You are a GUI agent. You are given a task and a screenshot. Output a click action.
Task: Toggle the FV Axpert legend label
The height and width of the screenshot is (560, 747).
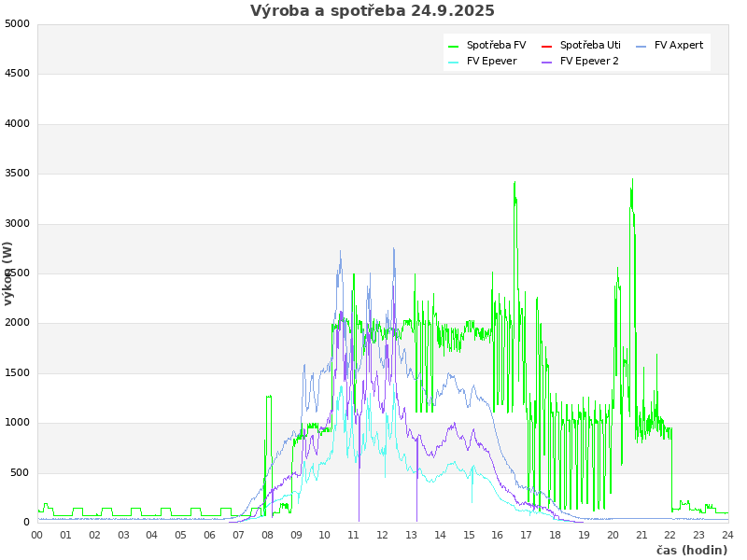679,45
